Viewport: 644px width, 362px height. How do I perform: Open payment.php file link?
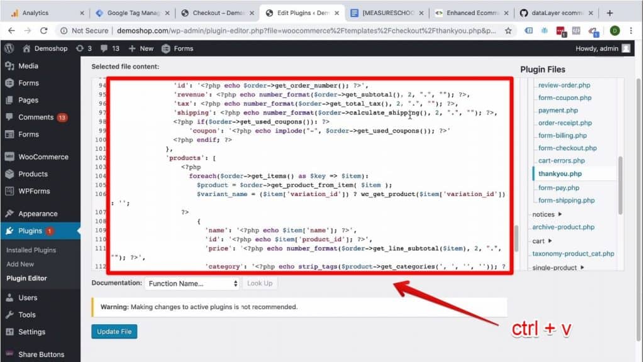[x=558, y=111]
